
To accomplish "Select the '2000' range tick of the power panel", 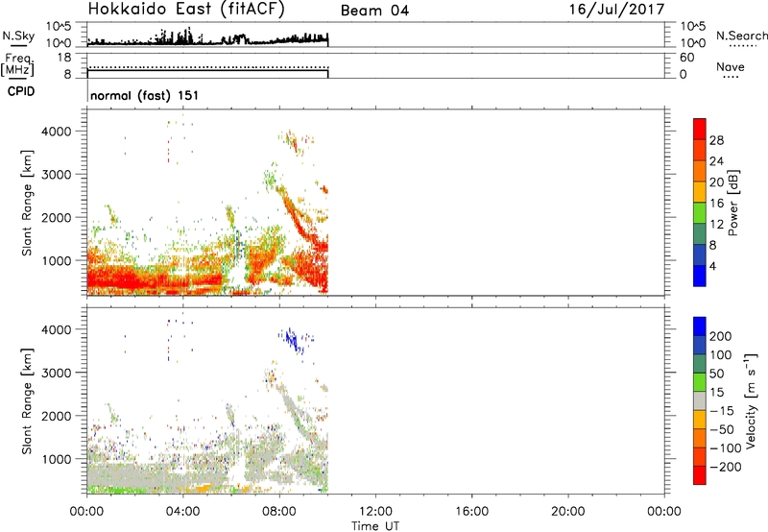I will coord(56,217).
